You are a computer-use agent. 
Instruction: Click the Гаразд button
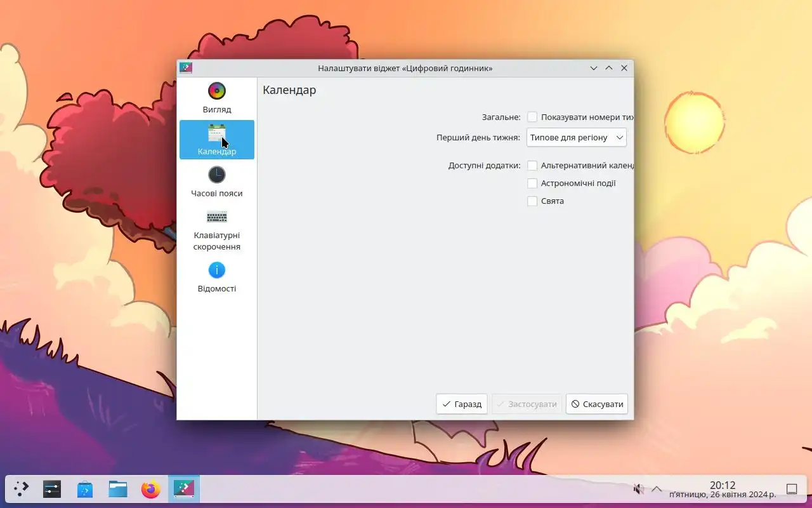(462, 404)
